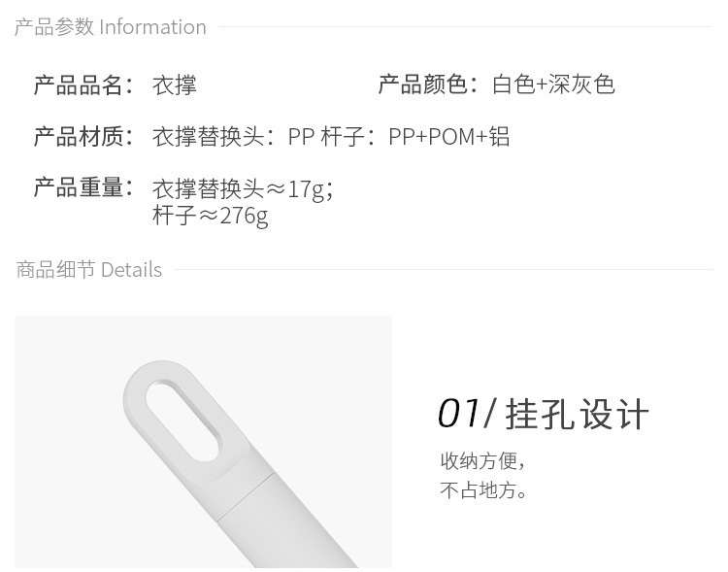The height and width of the screenshot is (572, 728).
Task: Click the 产品参数 Information section heading
Action: pyautogui.click(x=110, y=27)
